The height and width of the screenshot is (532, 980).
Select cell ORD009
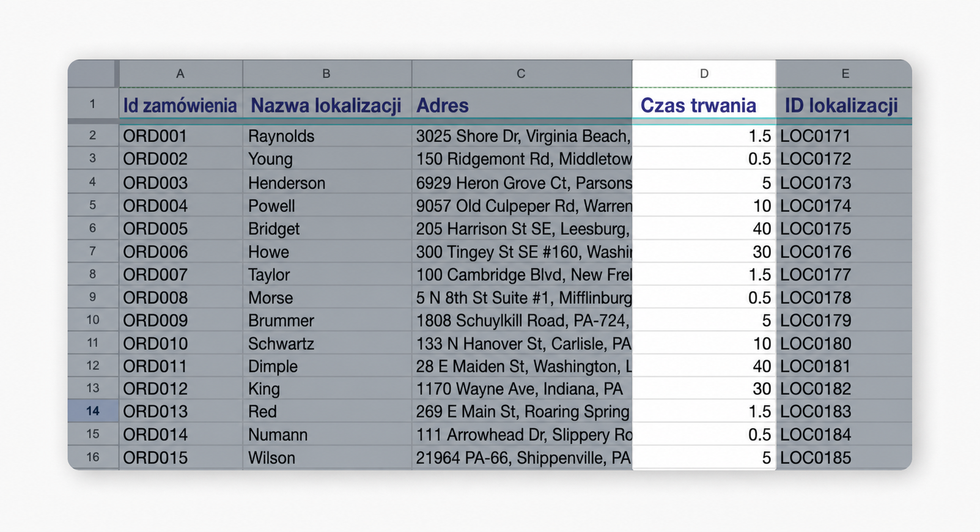(180, 320)
